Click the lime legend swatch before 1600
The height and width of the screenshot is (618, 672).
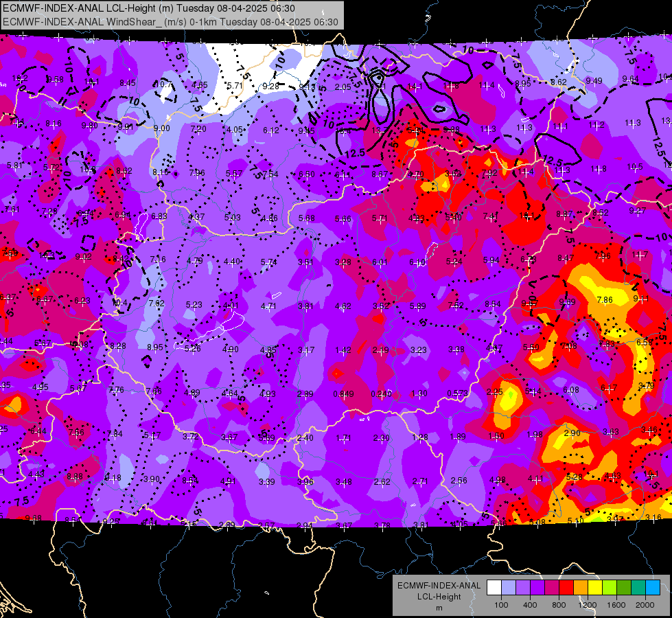[610, 588]
